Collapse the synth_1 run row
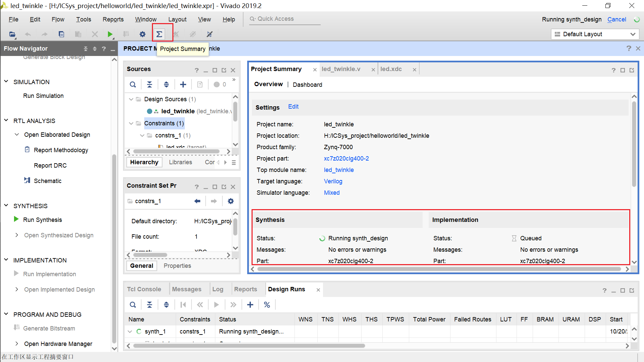 coord(130,331)
